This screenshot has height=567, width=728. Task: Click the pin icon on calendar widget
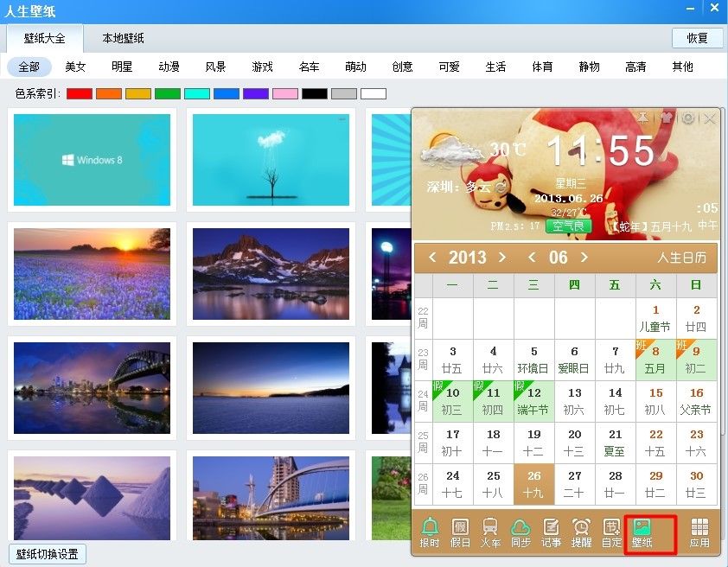pyautogui.click(x=643, y=118)
